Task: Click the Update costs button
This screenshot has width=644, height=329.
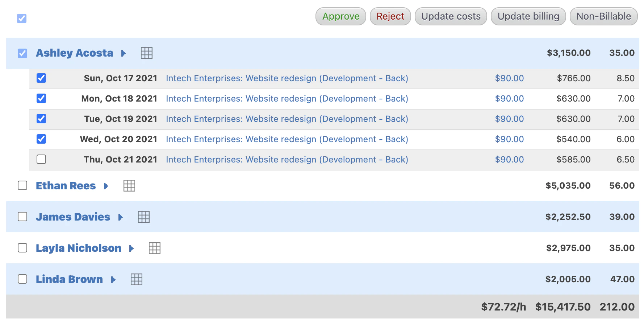Action: pyautogui.click(x=450, y=16)
